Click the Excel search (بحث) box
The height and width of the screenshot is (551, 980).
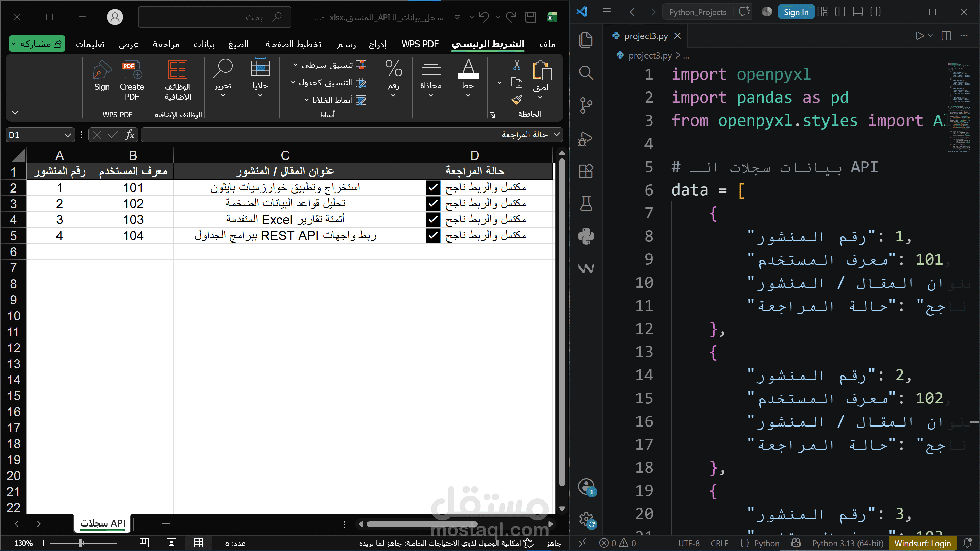(215, 17)
